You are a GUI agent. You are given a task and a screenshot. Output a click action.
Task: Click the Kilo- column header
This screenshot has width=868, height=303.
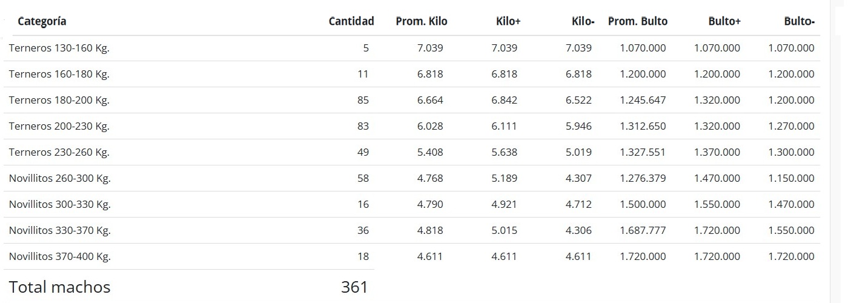pyautogui.click(x=583, y=21)
